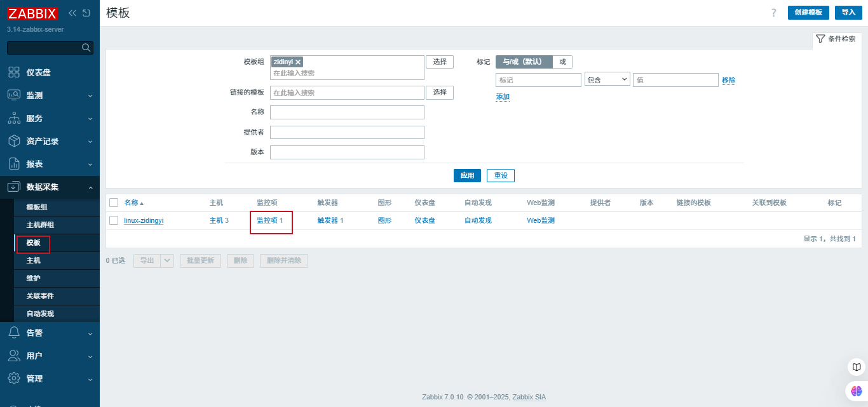The width and height of the screenshot is (868, 407).
Task: Sort by 名称 column header
Action: coord(133,203)
